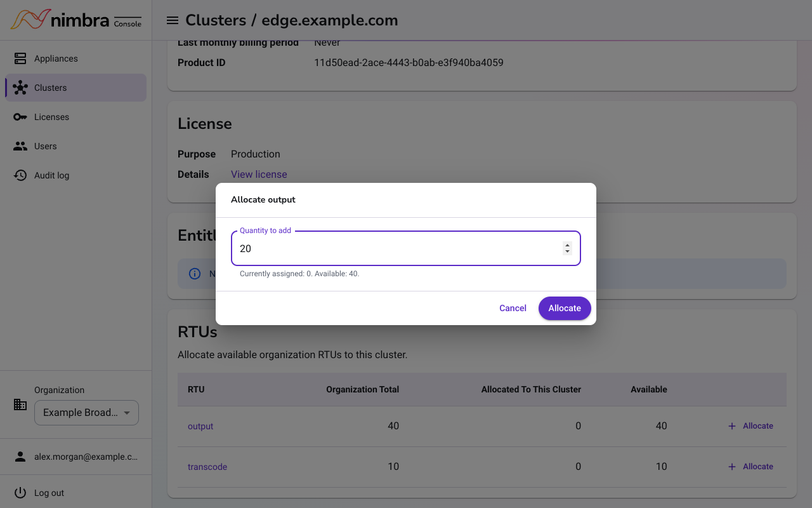Click the Users people icon
The height and width of the screenshot is (508, 812).
(x=20, y=146)
